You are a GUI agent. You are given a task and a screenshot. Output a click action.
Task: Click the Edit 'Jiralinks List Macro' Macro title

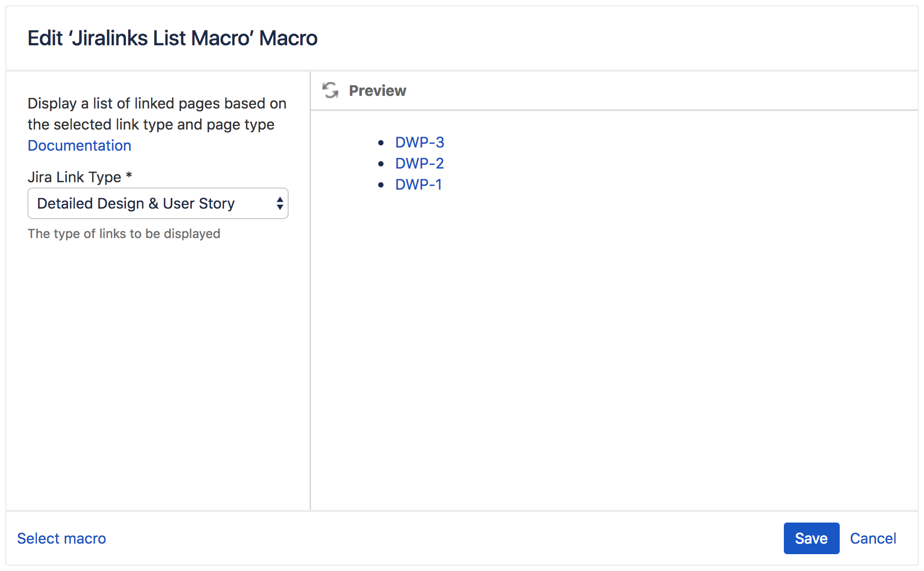click(x=173, y=37)
